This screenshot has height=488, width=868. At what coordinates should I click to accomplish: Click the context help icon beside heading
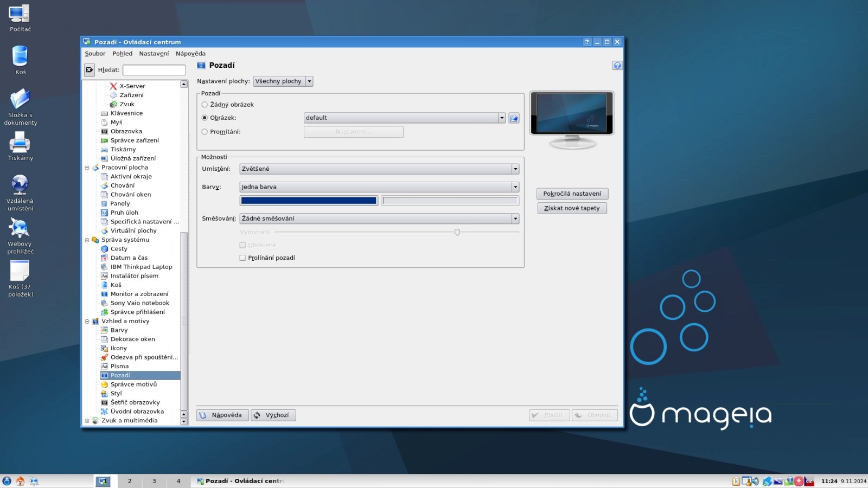point(617,66)
